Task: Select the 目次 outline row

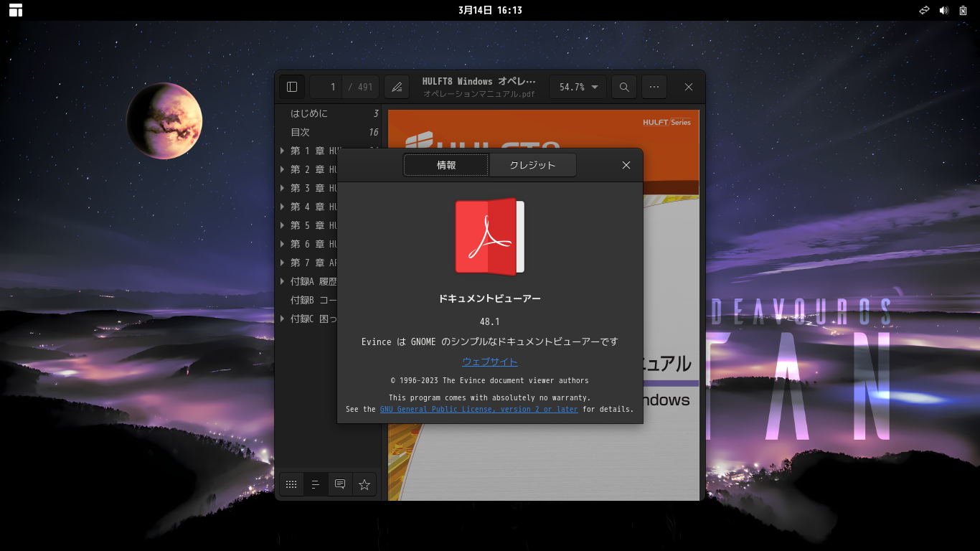Action: pyautogui.click(x=329, y=132)
